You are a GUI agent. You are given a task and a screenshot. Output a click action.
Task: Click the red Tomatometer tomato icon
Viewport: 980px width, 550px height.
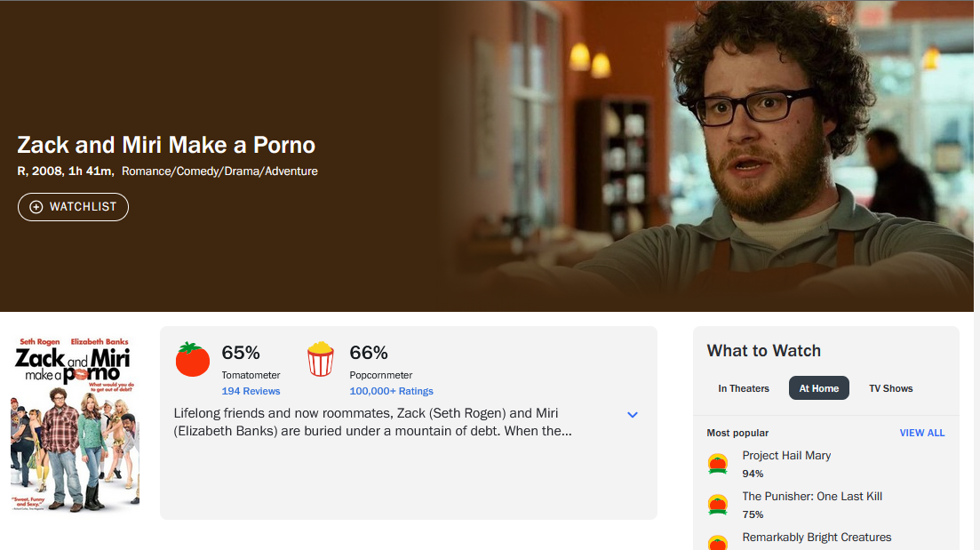(x=193, y=359)
